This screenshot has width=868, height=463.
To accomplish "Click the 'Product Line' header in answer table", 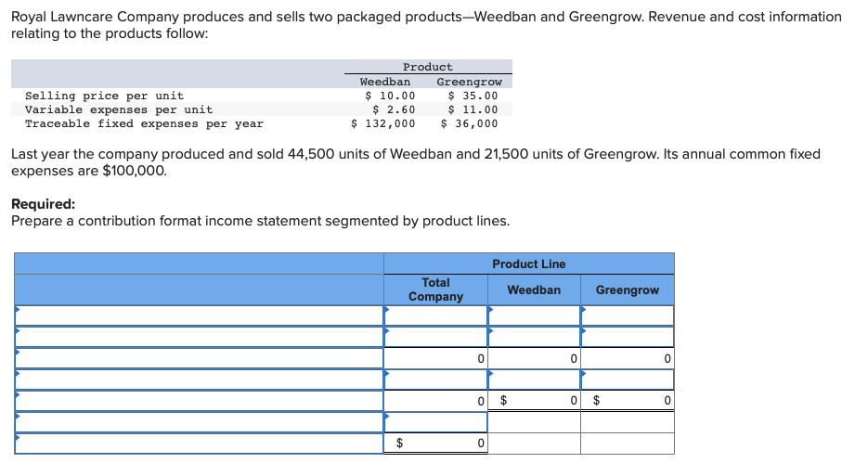I will coord(528,264).
